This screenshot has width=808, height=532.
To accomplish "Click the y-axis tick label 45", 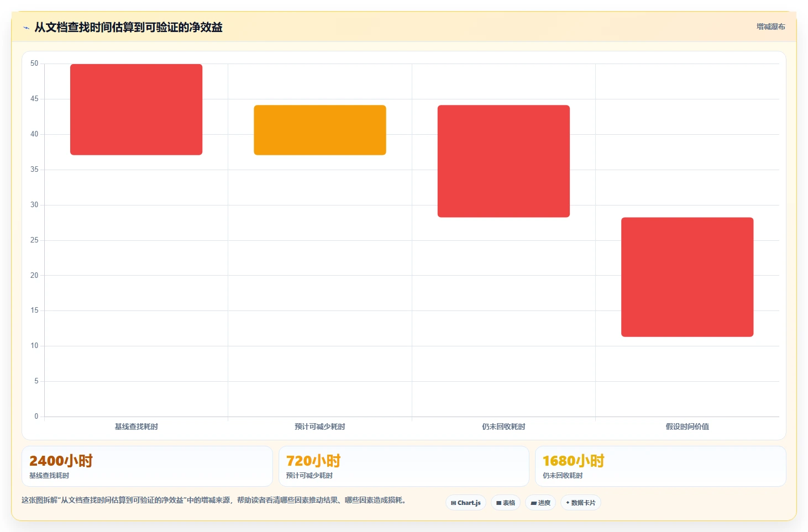I will click(34, 99).
